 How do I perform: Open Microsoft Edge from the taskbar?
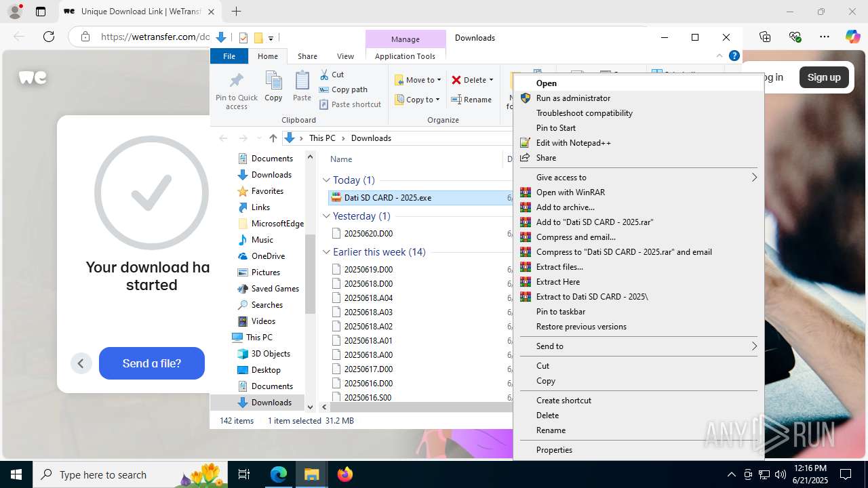tap(279, 474)
